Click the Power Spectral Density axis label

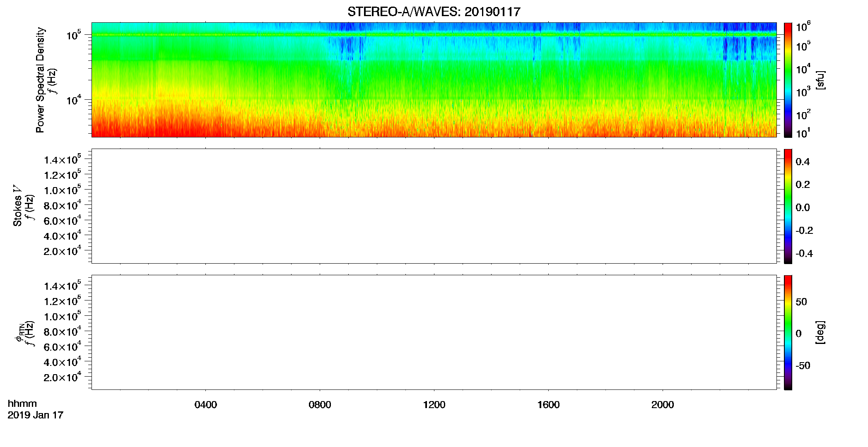(x=40, y=80)
